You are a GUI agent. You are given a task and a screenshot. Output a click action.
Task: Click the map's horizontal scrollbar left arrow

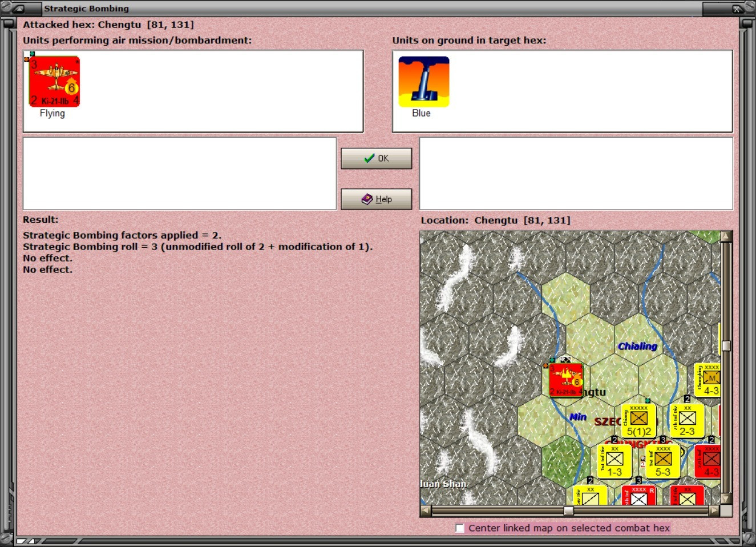pos(426,510)
